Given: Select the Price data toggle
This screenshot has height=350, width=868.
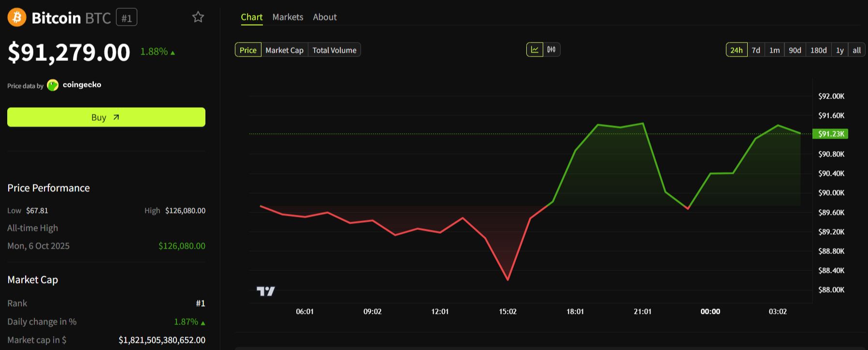Looking at the screenshot, I should [x=248, y=50].
